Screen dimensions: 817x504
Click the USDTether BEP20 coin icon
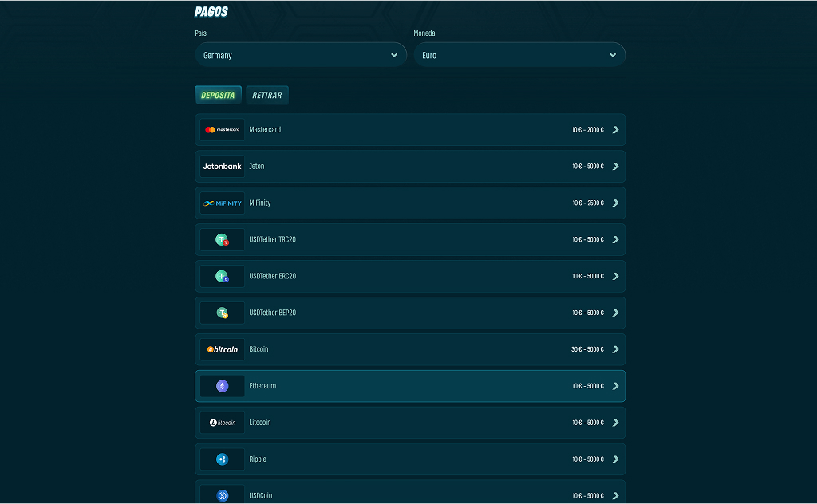pyautogui.click(x=223, y=313)
